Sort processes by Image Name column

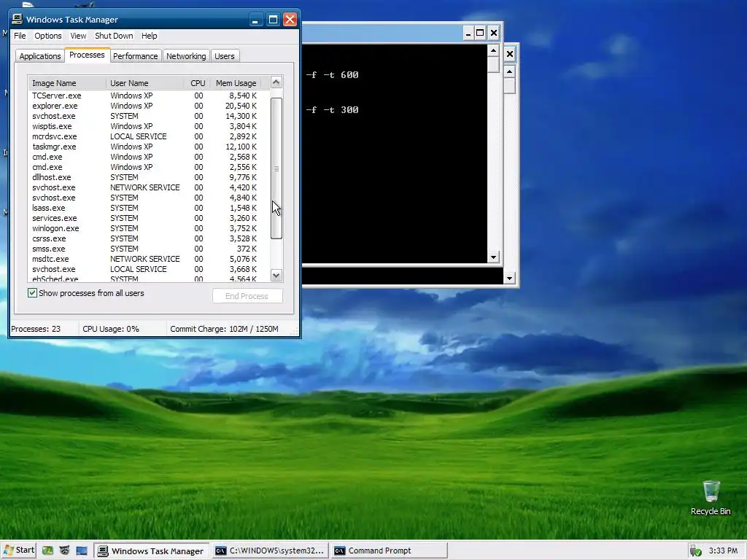click(x=67, y=83)
